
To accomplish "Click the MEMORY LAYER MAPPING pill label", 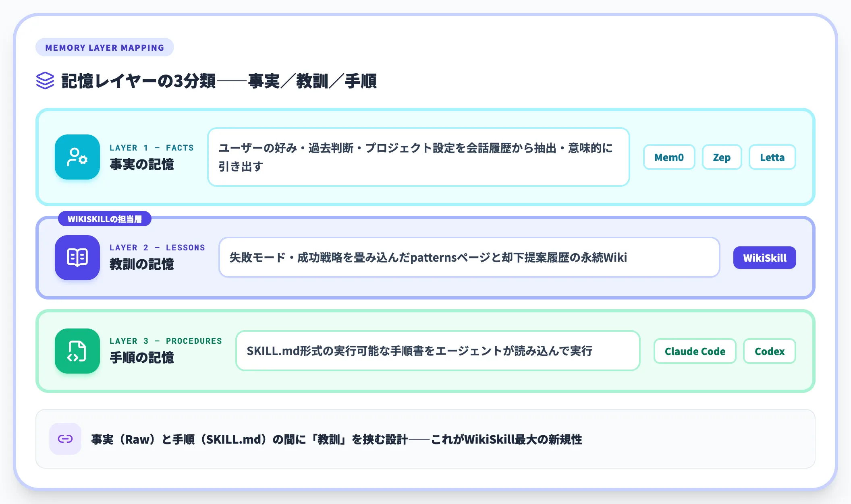I will click(x=105, y=48).
